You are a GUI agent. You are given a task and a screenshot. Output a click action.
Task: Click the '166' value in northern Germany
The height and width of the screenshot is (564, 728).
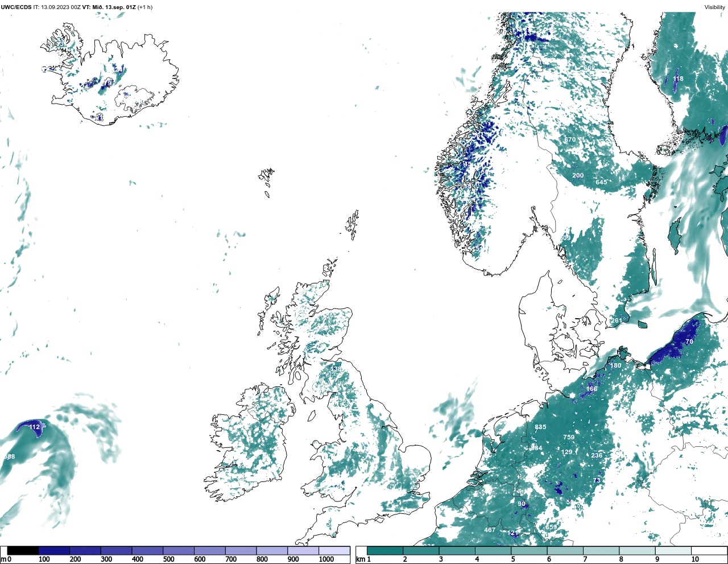tap(592, 389)
